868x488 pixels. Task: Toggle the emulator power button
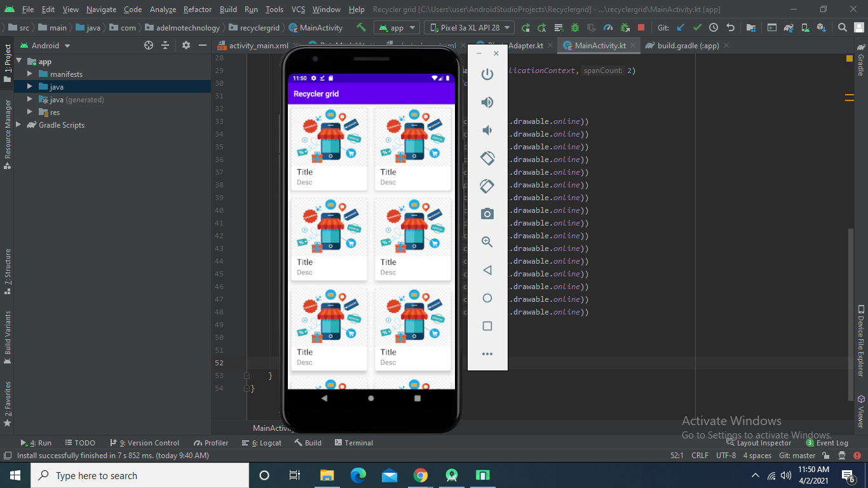click(487, 74)
